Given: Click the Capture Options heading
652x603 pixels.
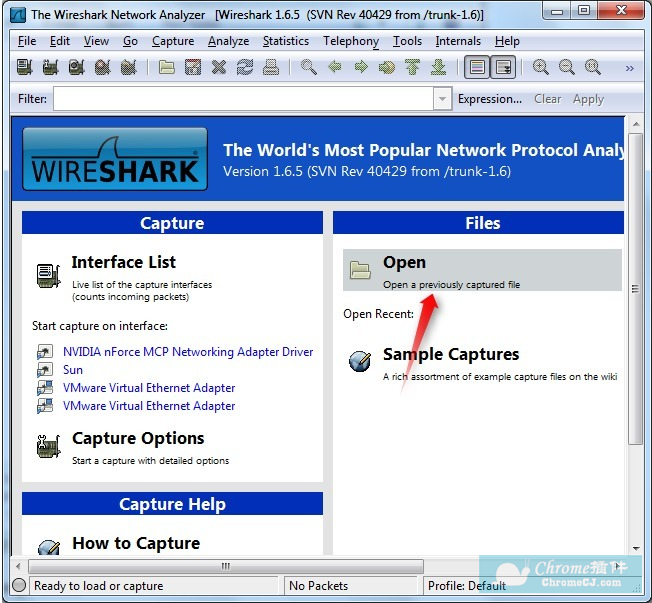Looking at the screenshot, I should pos(138,438).
